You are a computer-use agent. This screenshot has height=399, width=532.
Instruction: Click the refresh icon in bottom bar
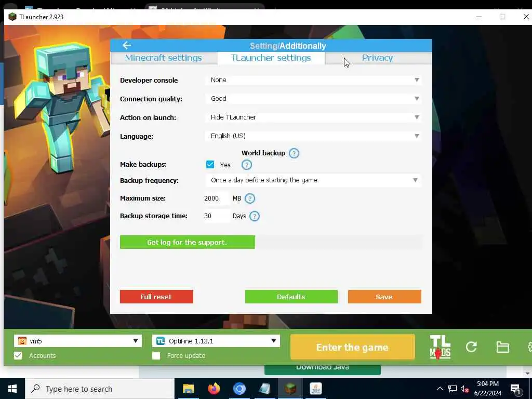pyautogui.click(x=471, y=347)
